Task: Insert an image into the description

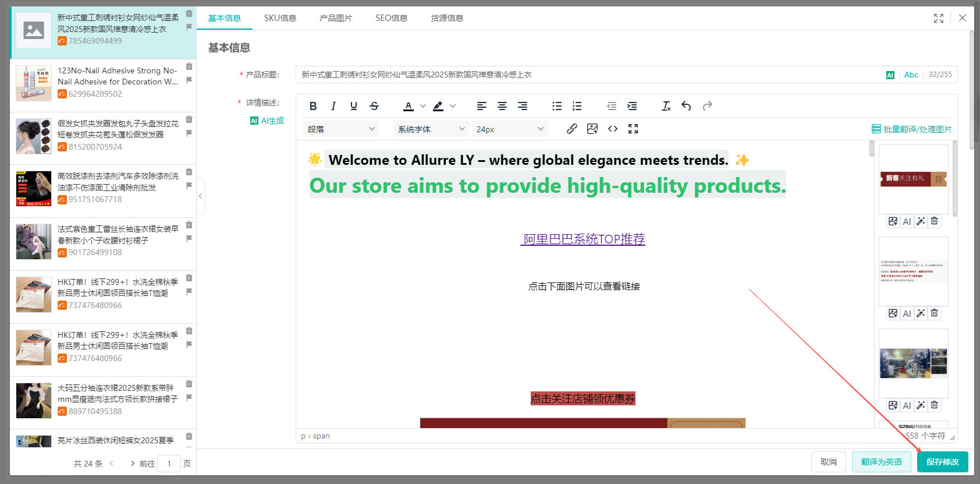Action: (592, 129)
